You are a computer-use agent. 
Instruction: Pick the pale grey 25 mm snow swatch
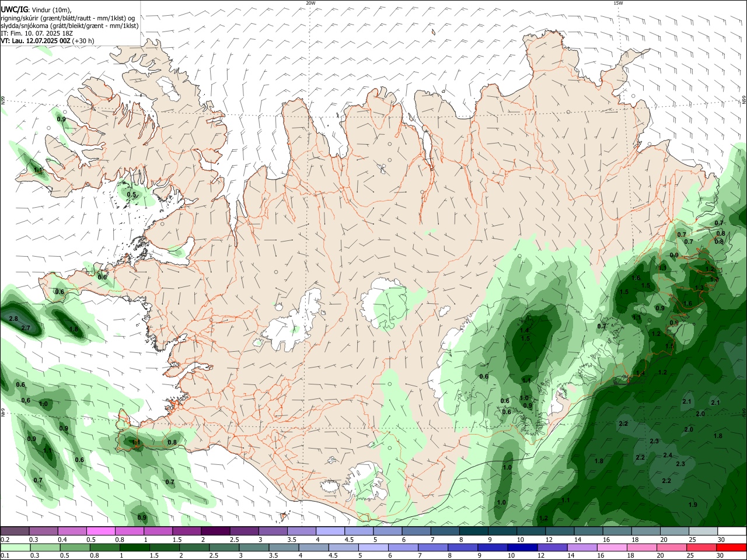(x=703, y=531)
